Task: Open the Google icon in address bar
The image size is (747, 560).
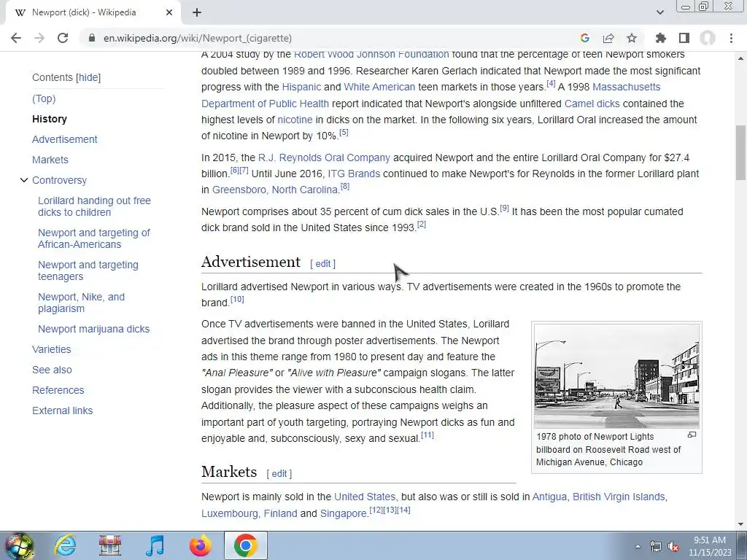Action: pyautogui.click(x=585, y=38)
